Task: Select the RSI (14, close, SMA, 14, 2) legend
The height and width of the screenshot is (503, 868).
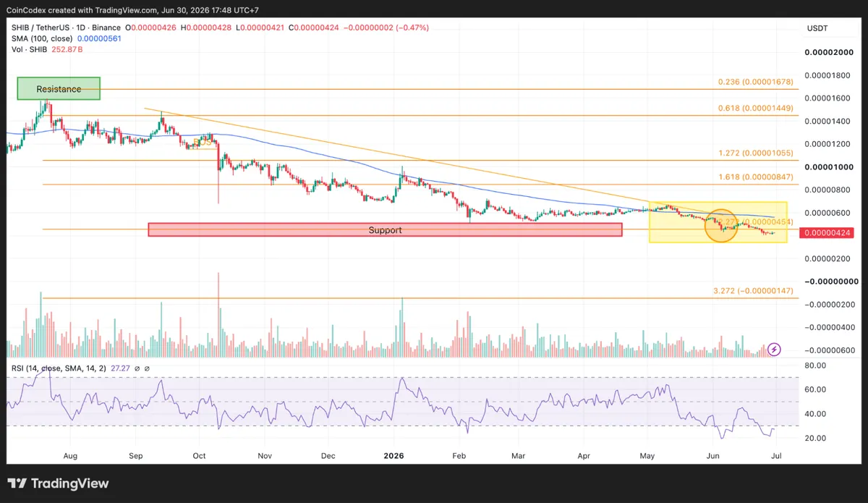Action: [59, 368]
